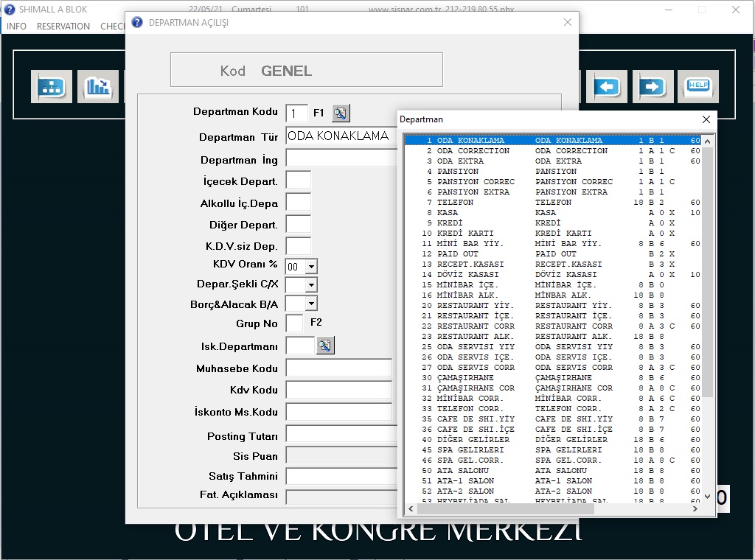755x560 pixels.
Task: Select row 4 PANSIYON
Action: click(x=552, y=171)
